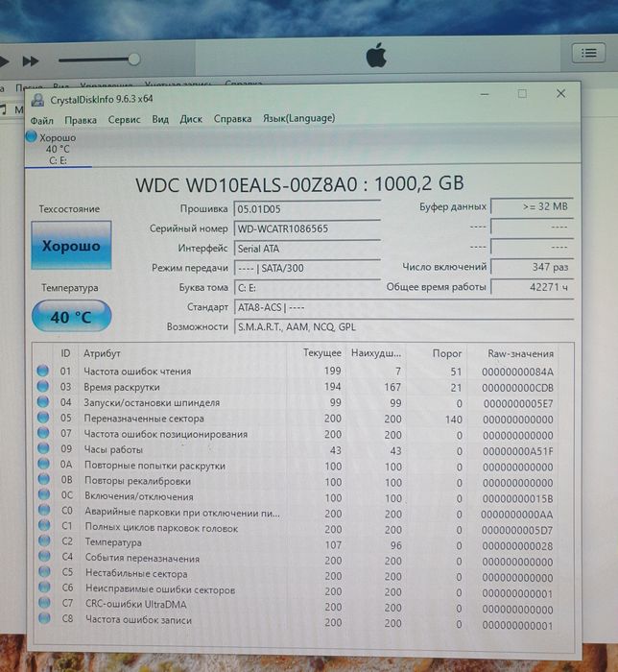Close the CrystalDiskInfo window
The image size is (618, 672).
click(560, 93)
